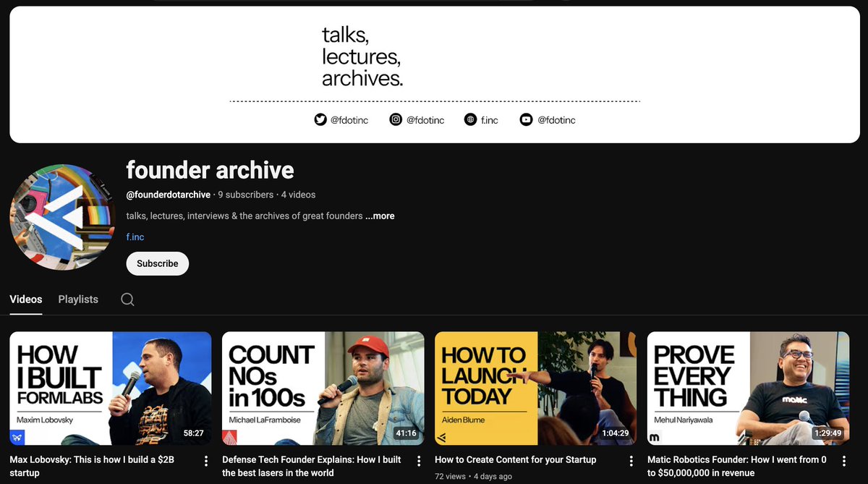Click the 'founder archive' channel name heading
Screen dimensions: 868x484
pyautogui.click(x=210, y=170)
